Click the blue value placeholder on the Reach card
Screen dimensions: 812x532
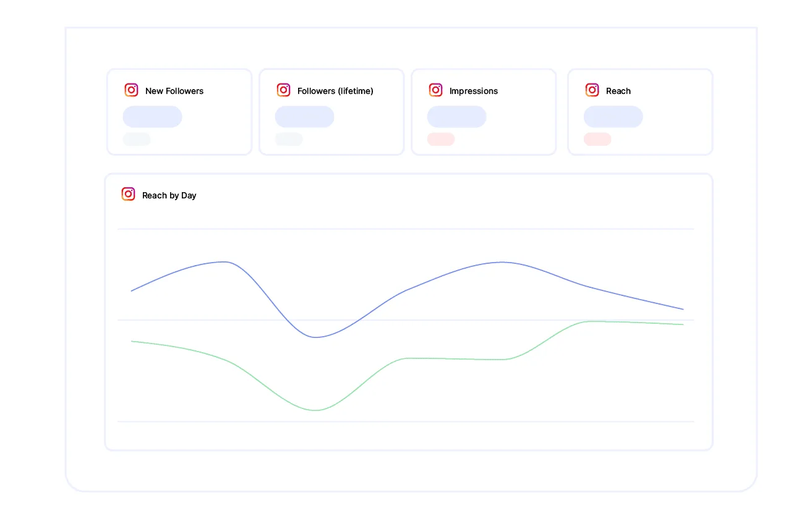coord(613,117)
